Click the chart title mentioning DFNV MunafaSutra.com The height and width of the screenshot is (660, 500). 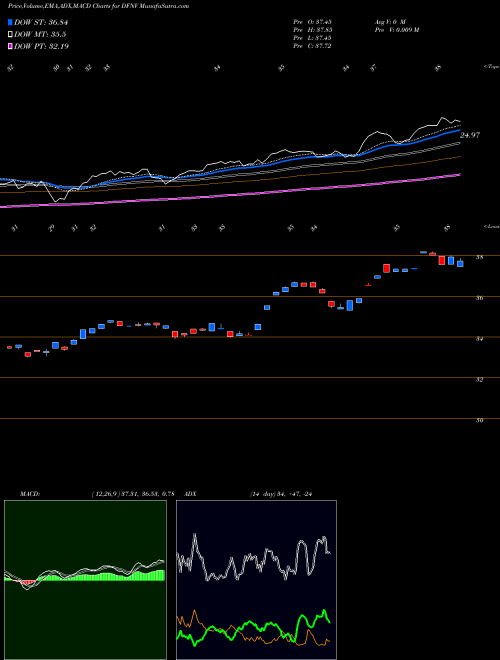pos(98,6)
